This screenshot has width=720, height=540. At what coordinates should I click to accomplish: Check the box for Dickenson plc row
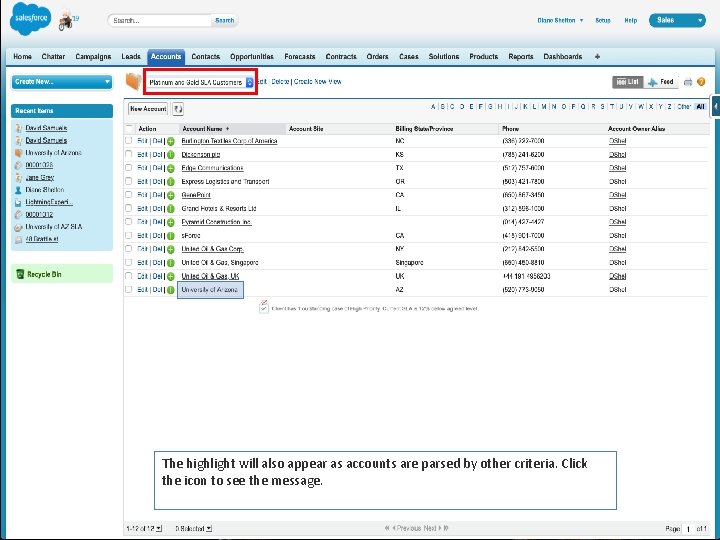(x=129, y=154)
